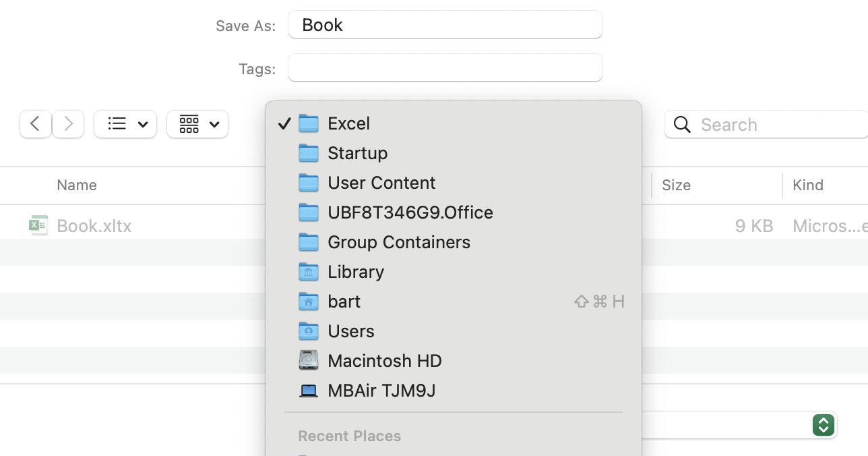Click the Macintosh HD drive icon

click(309, 361)
